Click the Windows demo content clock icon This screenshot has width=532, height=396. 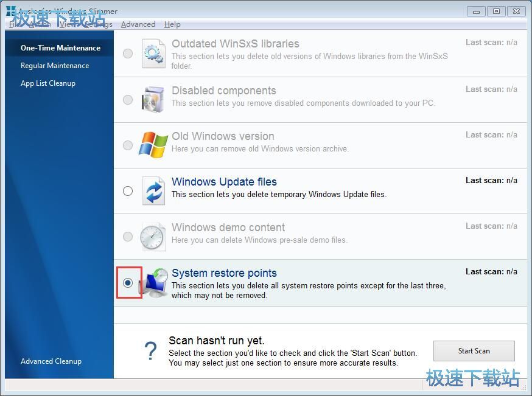pos(153,237)
